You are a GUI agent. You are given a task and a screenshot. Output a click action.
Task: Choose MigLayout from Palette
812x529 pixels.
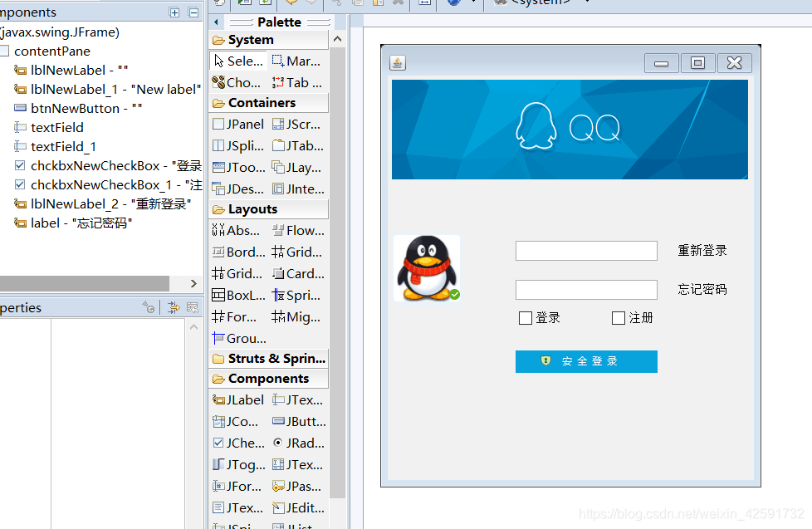pyautogui.click(x=297, y=316)
